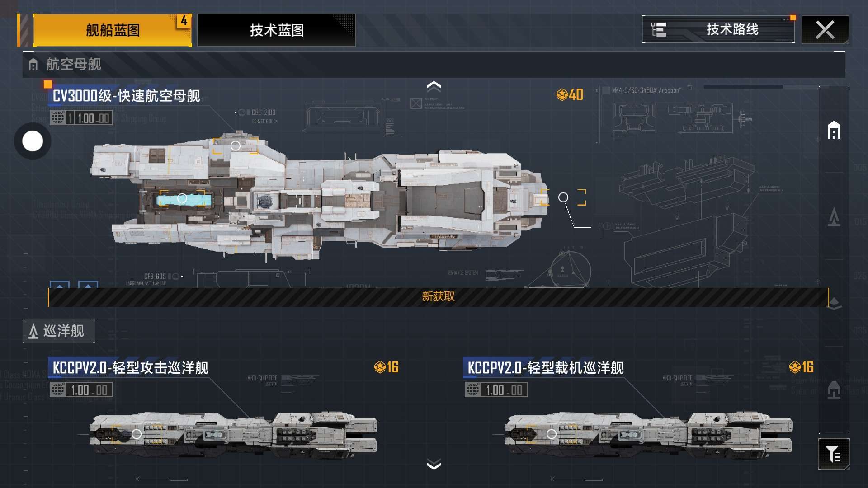Tap the white floating assist circle
The height and width of the screenshot is (488, 868).
(x=33, y=141)
